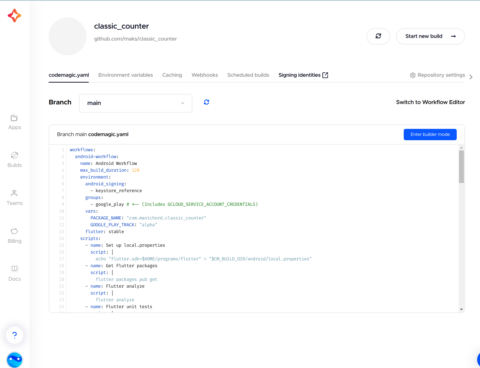Click the classic_counter app avatar placeholder
This screenshot has height=368, width=480.
68,36
